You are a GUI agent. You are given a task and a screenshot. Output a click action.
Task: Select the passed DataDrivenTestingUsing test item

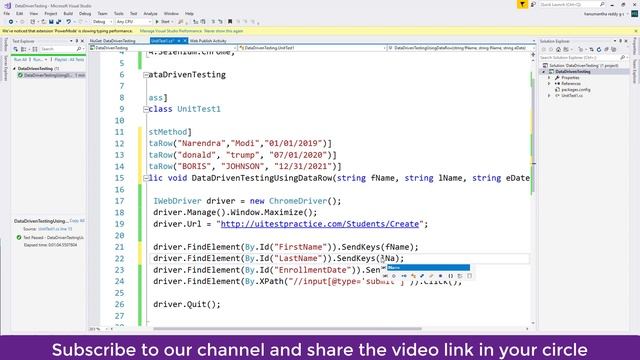tap(51, 75)
